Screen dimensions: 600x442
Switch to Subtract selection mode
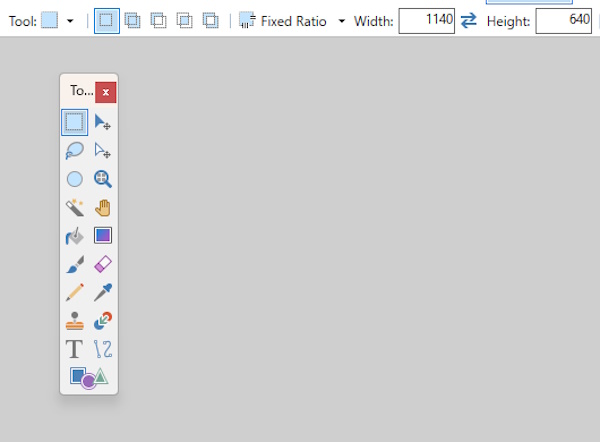pos(158,21)
